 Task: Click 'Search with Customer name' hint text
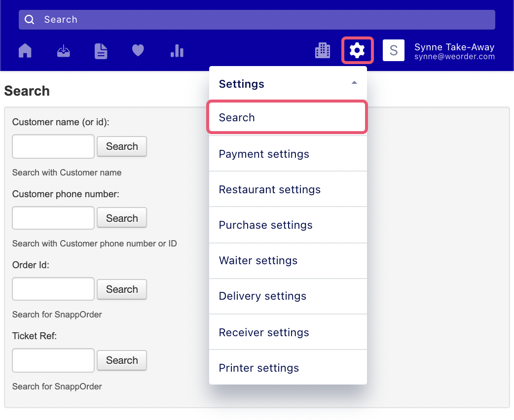tap(67, 173)
